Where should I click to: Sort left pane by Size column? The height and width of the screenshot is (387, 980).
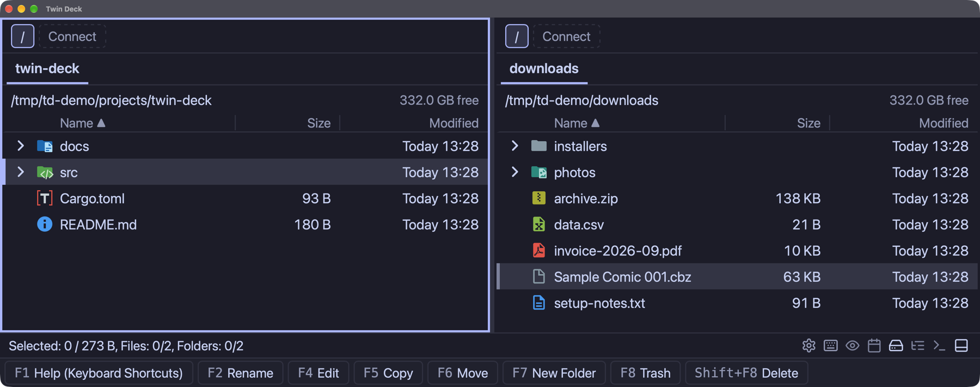click(318, 123)
